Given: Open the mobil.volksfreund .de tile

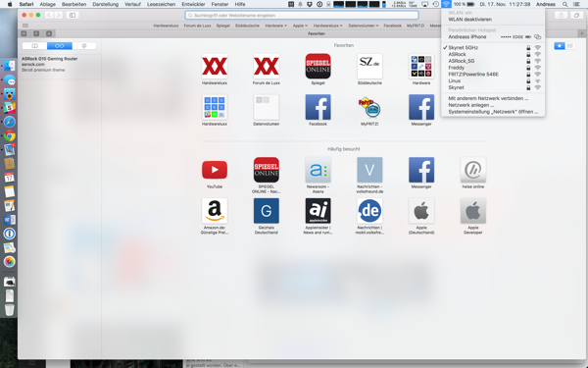Looking at the screenshot, I should click(369, 211).
